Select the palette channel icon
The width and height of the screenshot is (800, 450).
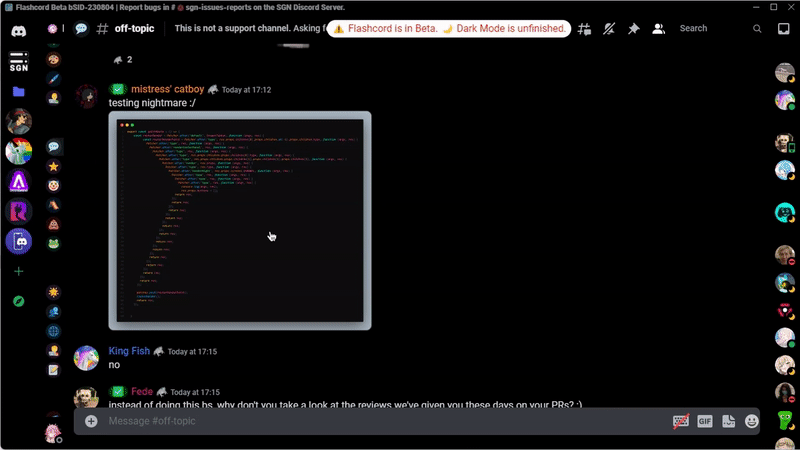54,59
